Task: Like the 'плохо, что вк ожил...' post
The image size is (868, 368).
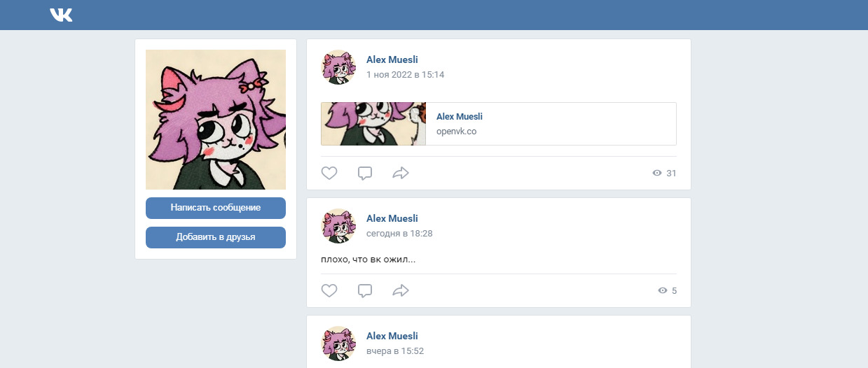Action: pos(329,290)
